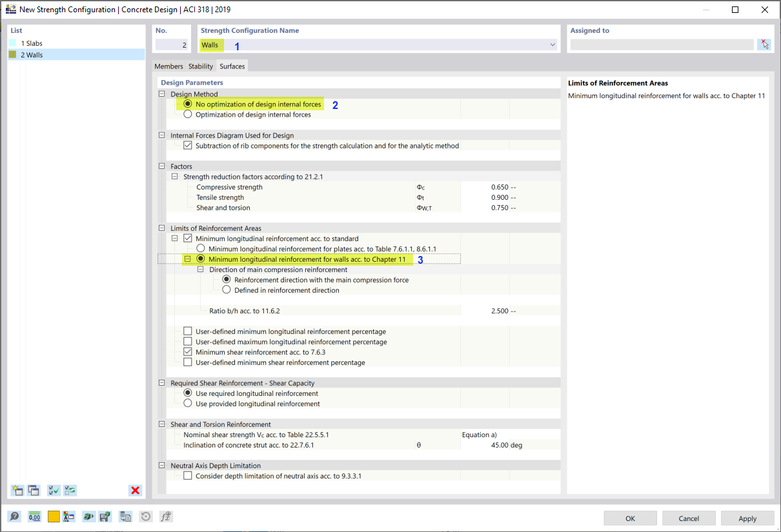This screenshot has width=781, height=532.
Task: Enable Consider depth limitation of neutral axis
Action: pyautogui.click(x=188, y=475)
